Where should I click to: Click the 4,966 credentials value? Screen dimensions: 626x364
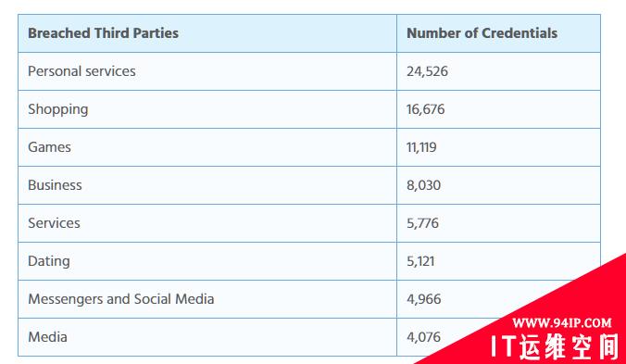click(424, 299)
